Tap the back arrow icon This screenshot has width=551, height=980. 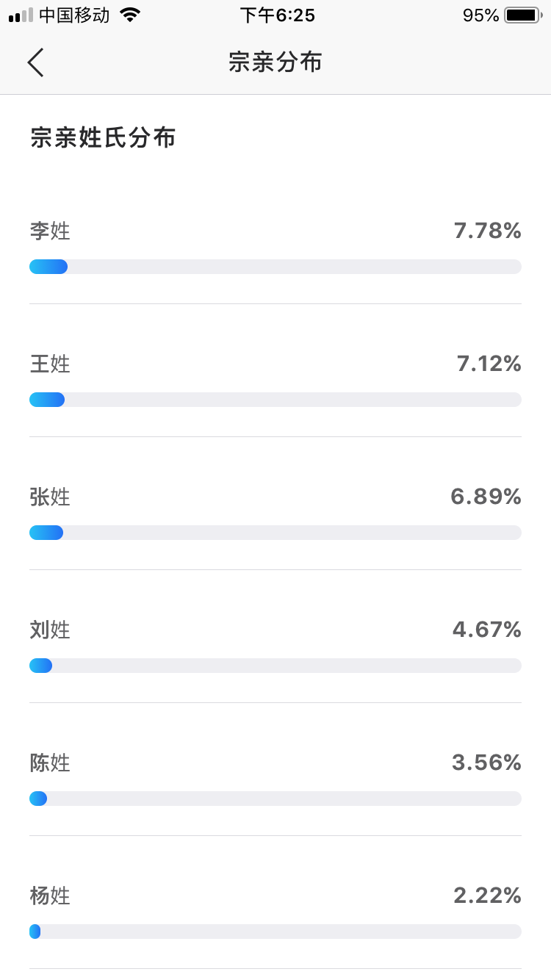(36, 62)
